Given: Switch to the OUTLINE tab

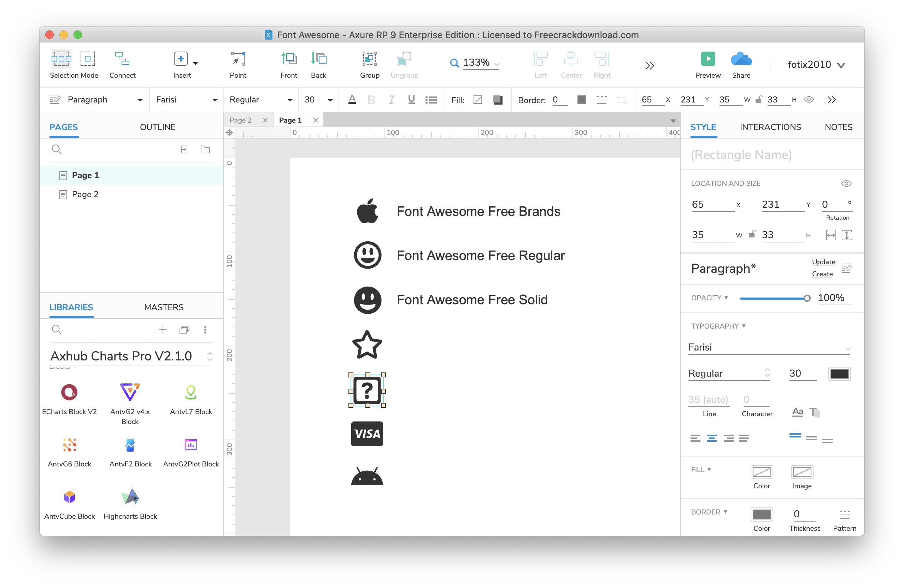Looking at the screenshot, I should click(x=157, y=127).
